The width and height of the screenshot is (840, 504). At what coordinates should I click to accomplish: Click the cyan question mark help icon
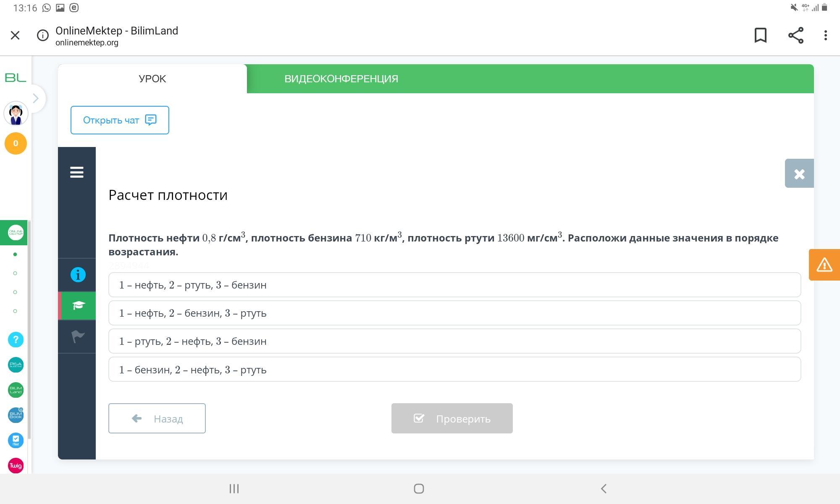coord(16,339)
